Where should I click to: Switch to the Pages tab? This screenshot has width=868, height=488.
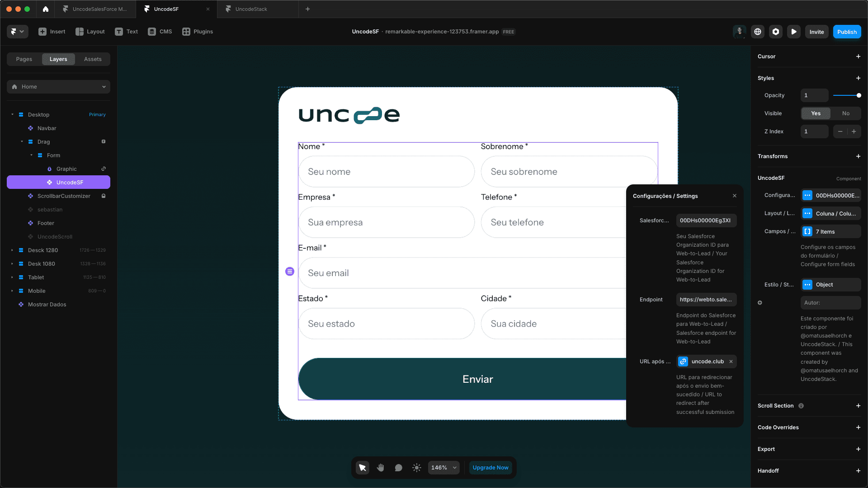coord(24,59)
